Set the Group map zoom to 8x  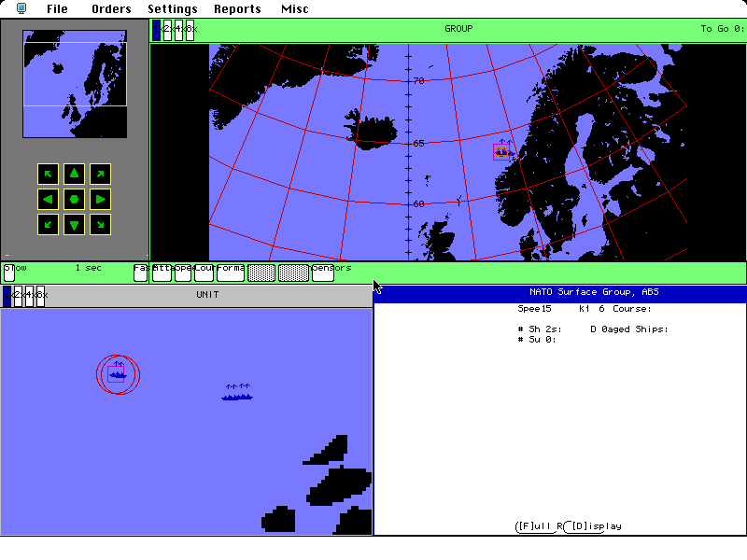click(x=190, y=30)
